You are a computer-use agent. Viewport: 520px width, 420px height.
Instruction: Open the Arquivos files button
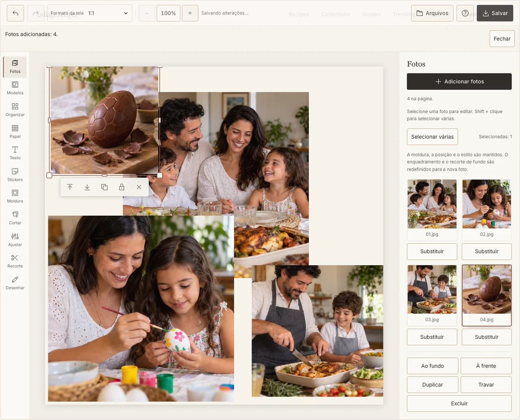point(432,13)
